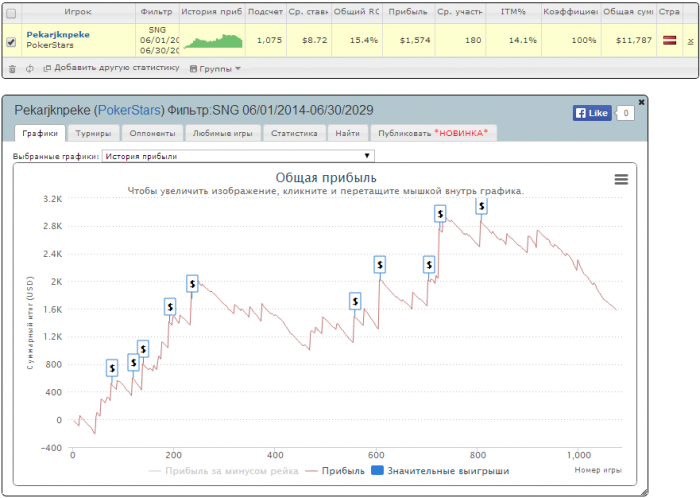Click the $ marker near 1.6K around game 190
This screenshot has height=498, width=700.
(x=170, y=307)
